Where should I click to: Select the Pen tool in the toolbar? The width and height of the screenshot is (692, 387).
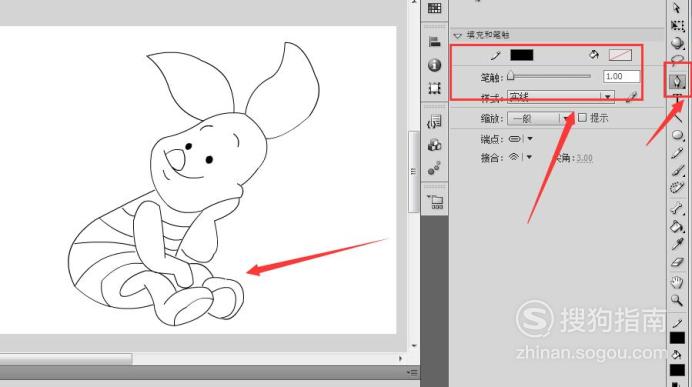pos(677,81)
